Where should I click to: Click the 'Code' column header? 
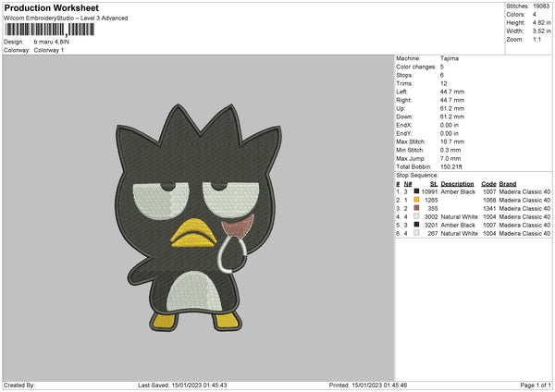(x=488, y=184)
